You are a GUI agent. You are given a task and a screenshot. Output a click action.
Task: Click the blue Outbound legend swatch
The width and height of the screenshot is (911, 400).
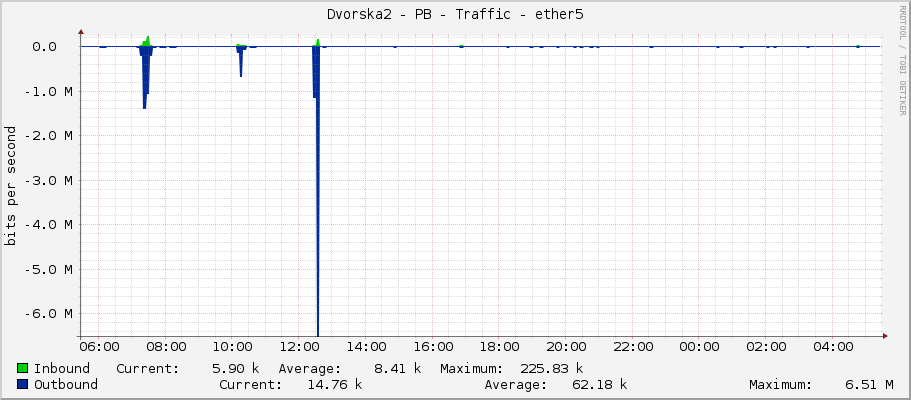pos(23,384)
